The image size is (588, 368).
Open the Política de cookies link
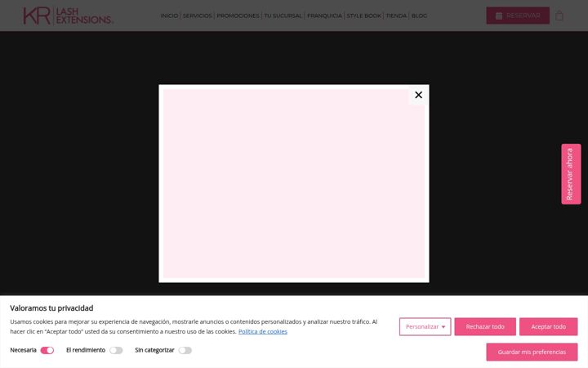pyautogui.click(x=262, y=331)
